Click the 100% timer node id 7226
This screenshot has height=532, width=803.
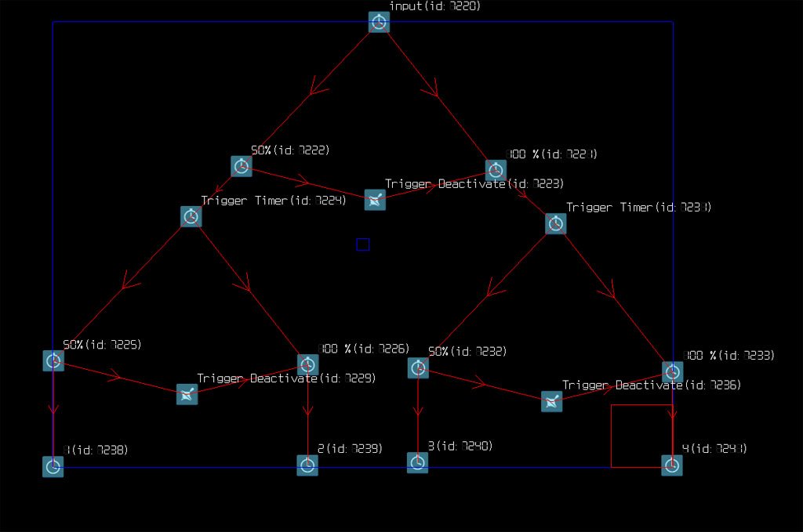pyautogui.click(x=307, y=365)
